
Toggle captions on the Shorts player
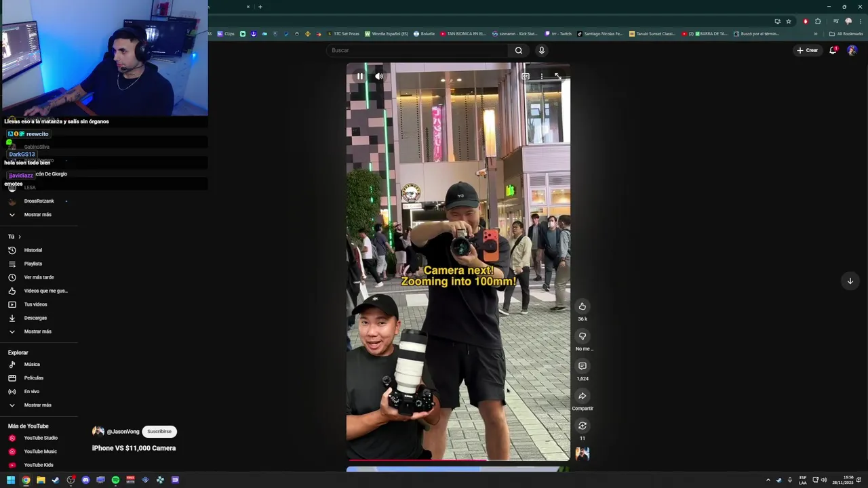coord(526,76)
